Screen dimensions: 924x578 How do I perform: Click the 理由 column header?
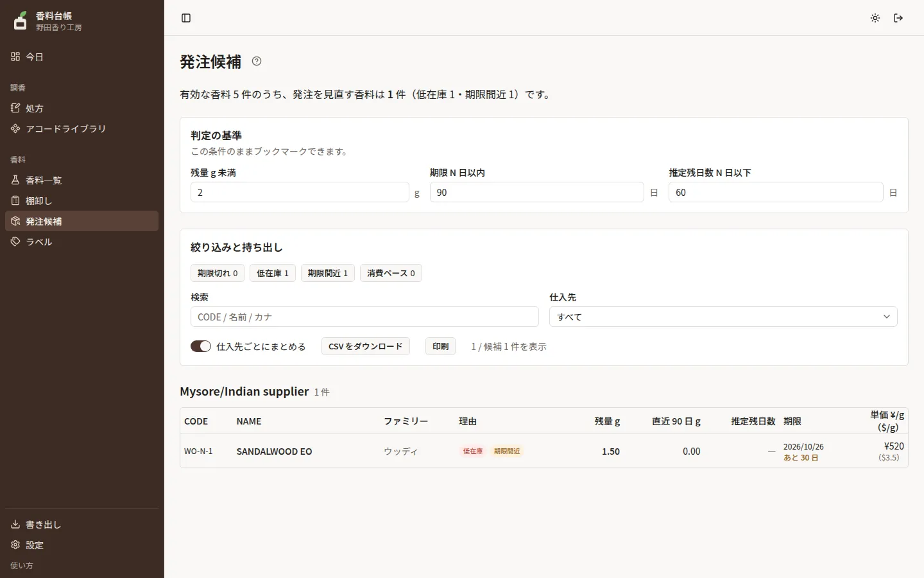pos(468,421)
